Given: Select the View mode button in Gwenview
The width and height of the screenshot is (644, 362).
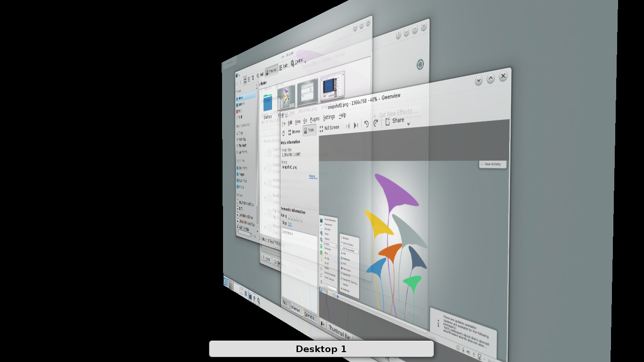Looking at the screenshot, I should [x=309, y=131].
